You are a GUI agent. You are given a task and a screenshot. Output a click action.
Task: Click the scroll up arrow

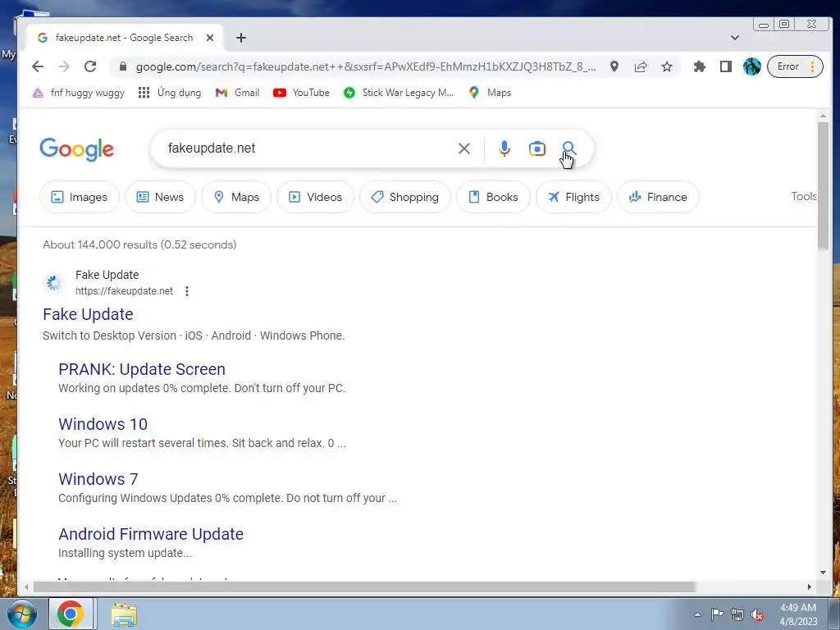(823, 116)
